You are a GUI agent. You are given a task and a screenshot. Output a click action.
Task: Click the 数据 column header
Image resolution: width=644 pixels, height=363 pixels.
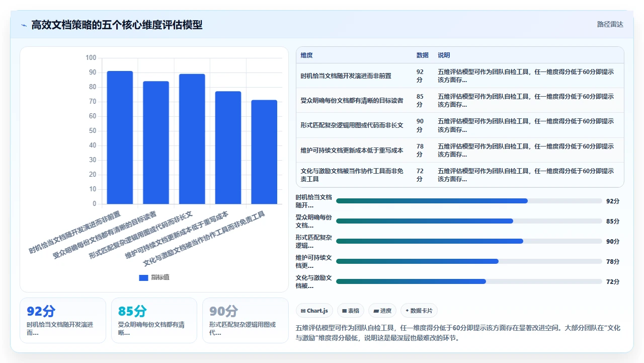click(x=423, y=55)
